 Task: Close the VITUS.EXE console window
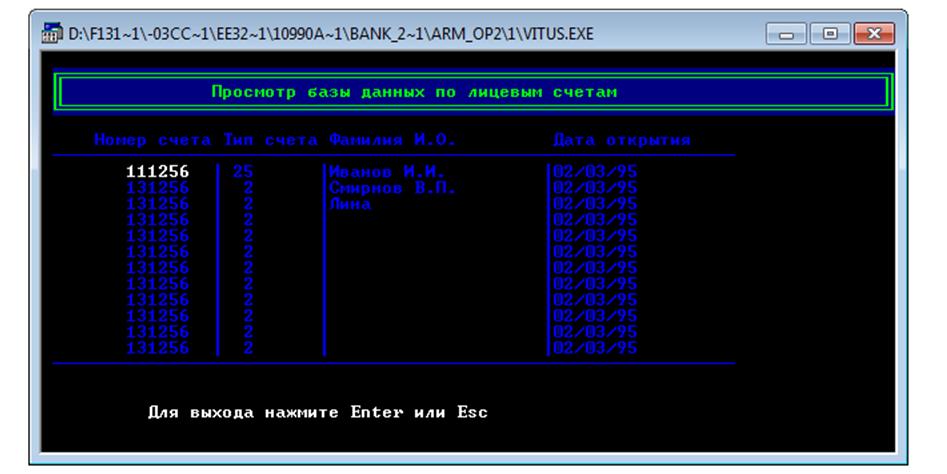(877, 34)
